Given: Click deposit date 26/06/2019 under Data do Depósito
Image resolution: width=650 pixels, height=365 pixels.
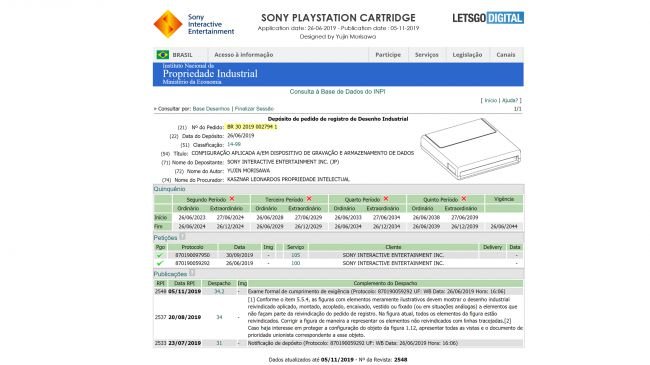Looking at the screenshot, I should (240, 136).
